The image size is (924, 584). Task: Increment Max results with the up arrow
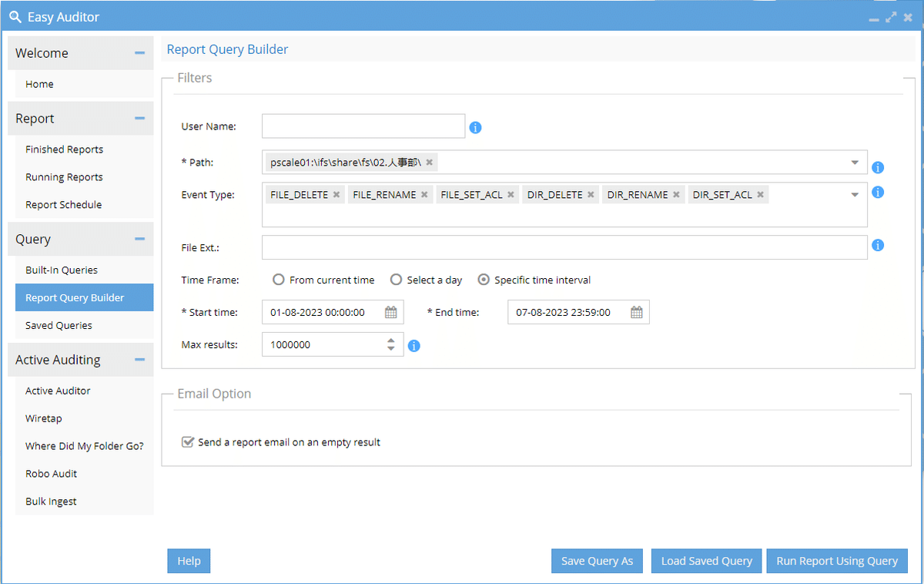392,340
